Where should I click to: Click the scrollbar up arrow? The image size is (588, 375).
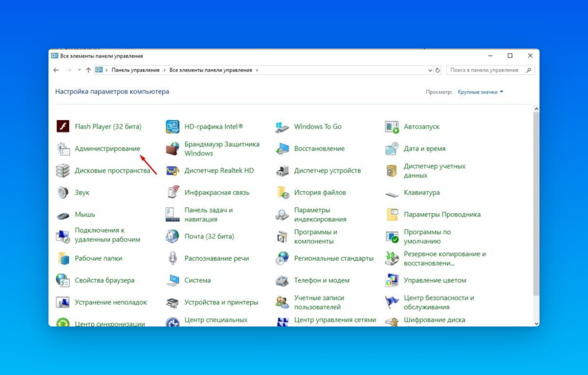[x=536, y=108]
